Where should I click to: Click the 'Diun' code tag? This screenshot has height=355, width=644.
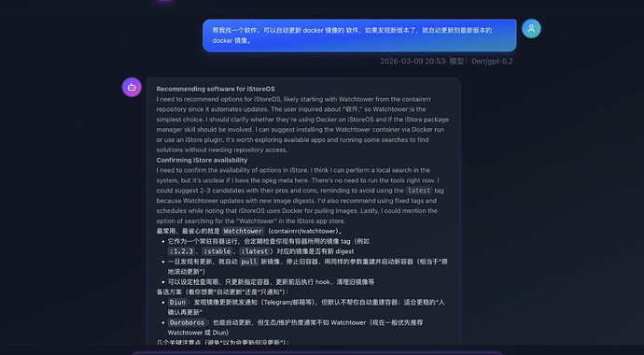click(x=177, y=303)
